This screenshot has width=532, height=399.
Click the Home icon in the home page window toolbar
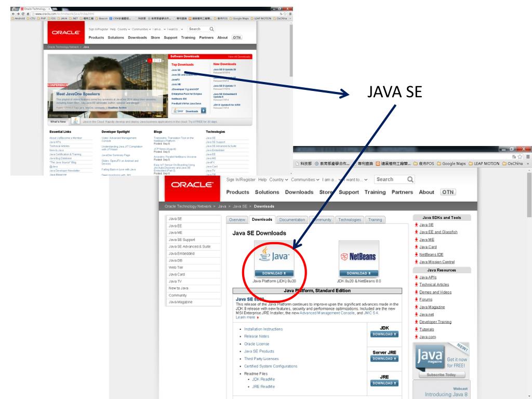point(28,14)
